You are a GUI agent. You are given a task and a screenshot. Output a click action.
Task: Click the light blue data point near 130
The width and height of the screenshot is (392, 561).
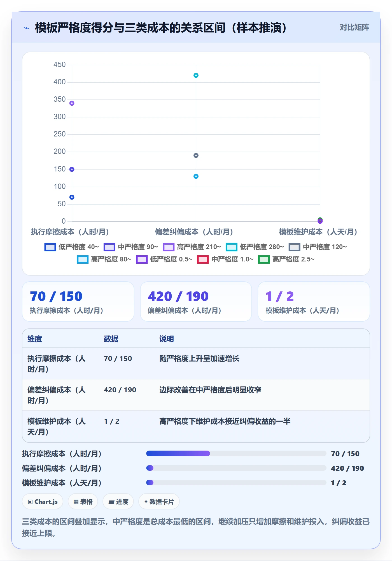pos(196,176)
